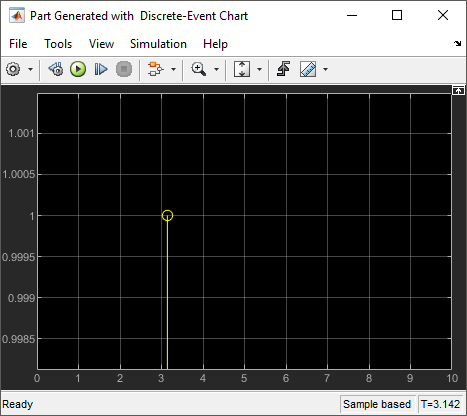Click the yellow data point marker

coord(167,215)
